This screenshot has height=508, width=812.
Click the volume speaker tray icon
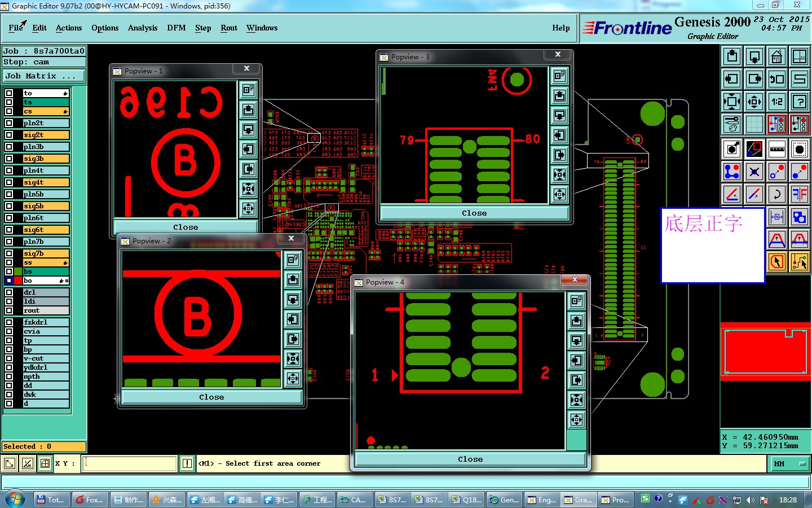(x=751, y=500)
